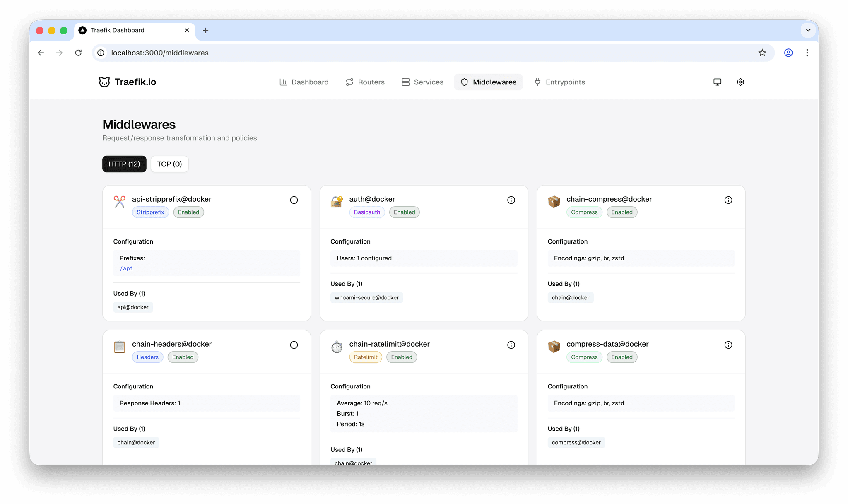This screenshot has width=848, height=504.
Task: Click the whoami-secure@docker used-by link
Action: tap(366, 297)
